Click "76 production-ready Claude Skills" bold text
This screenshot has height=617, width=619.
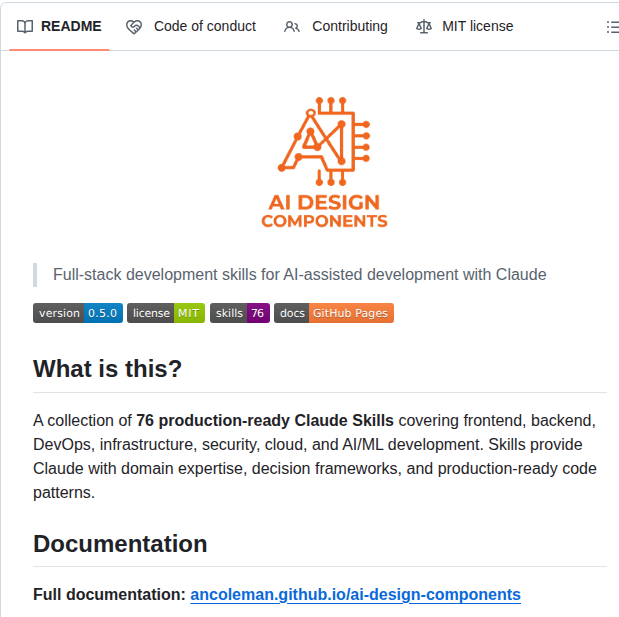tap(265, 420)
